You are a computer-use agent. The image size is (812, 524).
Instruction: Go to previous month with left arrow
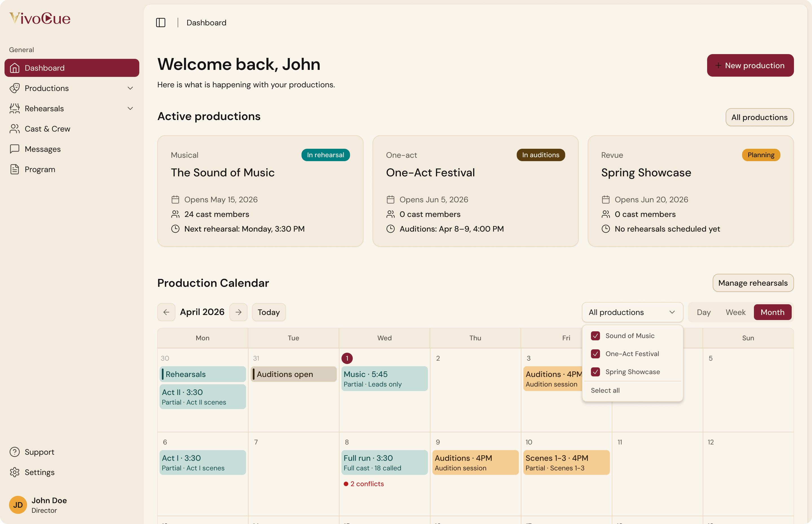pos(166,312)
